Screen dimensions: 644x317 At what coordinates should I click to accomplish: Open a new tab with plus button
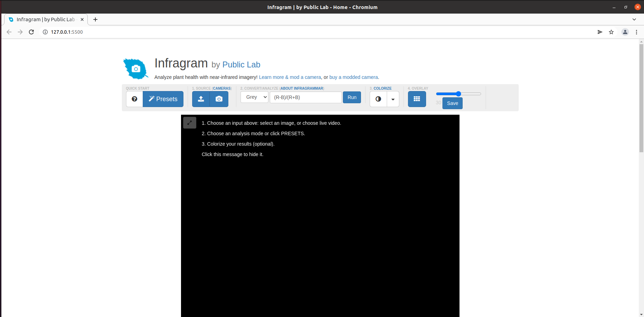tap(95, 19)
